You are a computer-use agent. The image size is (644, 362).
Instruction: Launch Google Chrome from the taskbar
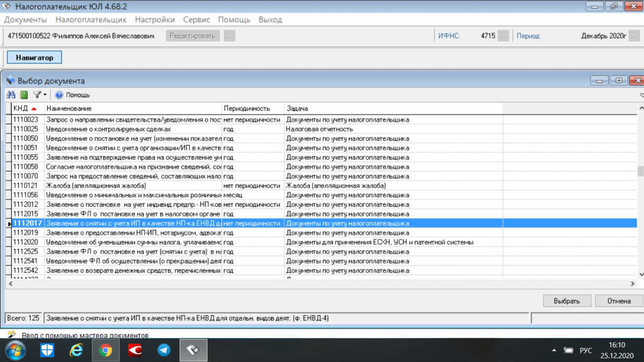105,350
